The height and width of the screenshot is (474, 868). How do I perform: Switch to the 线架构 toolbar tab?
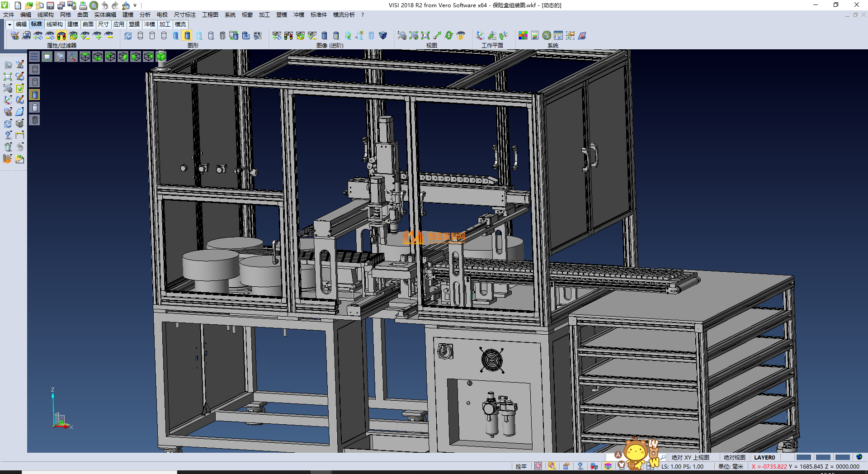point(54,24)
